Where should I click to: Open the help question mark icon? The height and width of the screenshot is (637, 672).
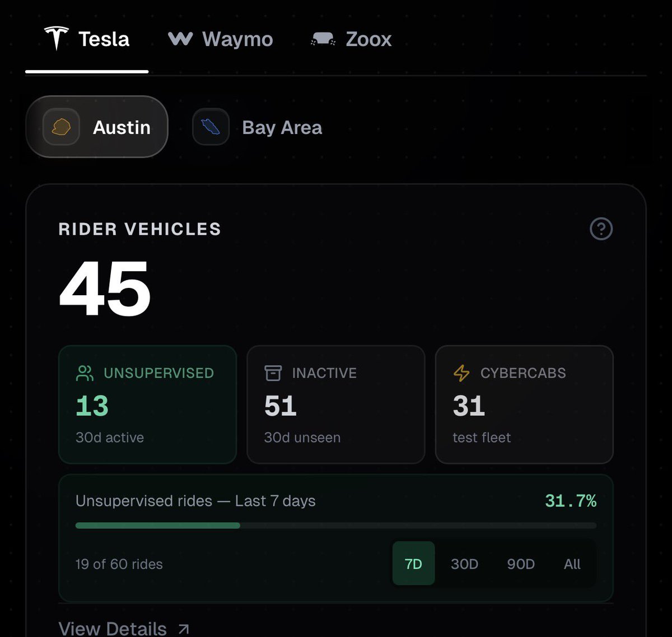pyautogui.click(x=601, y=229)
